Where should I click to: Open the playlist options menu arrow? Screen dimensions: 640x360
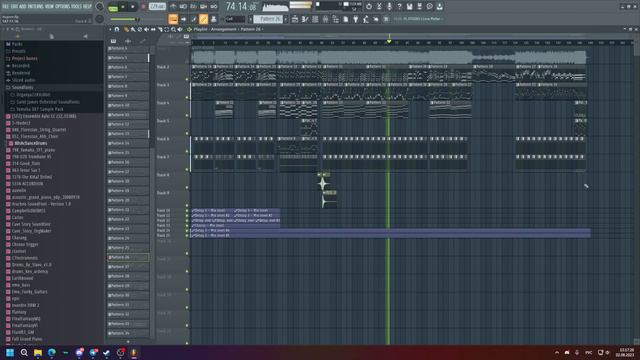110,29
